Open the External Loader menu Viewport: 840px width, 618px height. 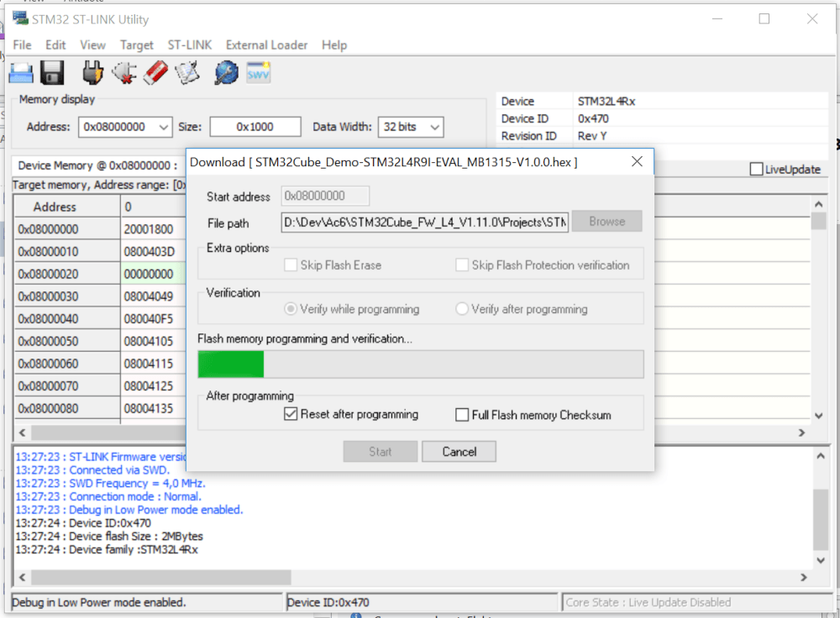[x=266, y=45]
